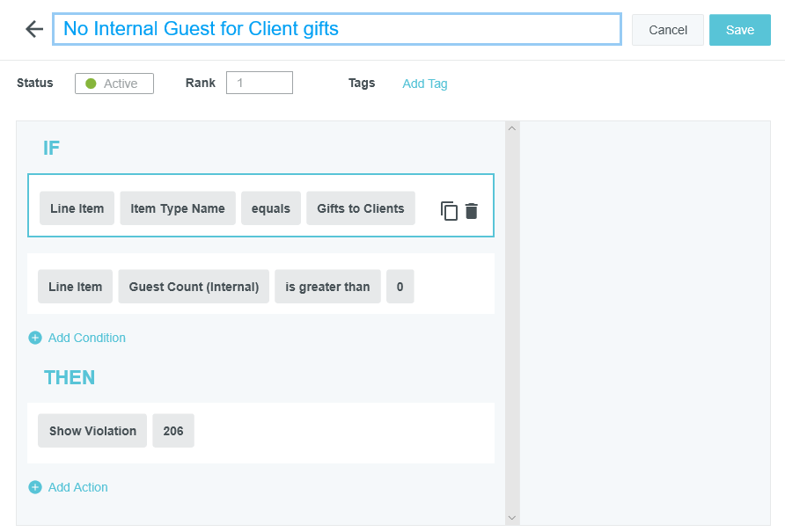Change the Item Type Name field selector
785x532 pixels.
click(x=177, y=208)
